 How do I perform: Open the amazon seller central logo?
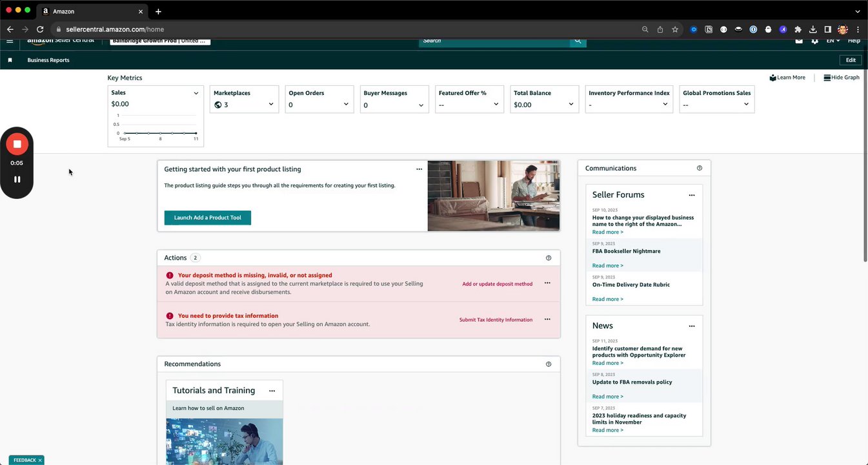coord(61,41)
